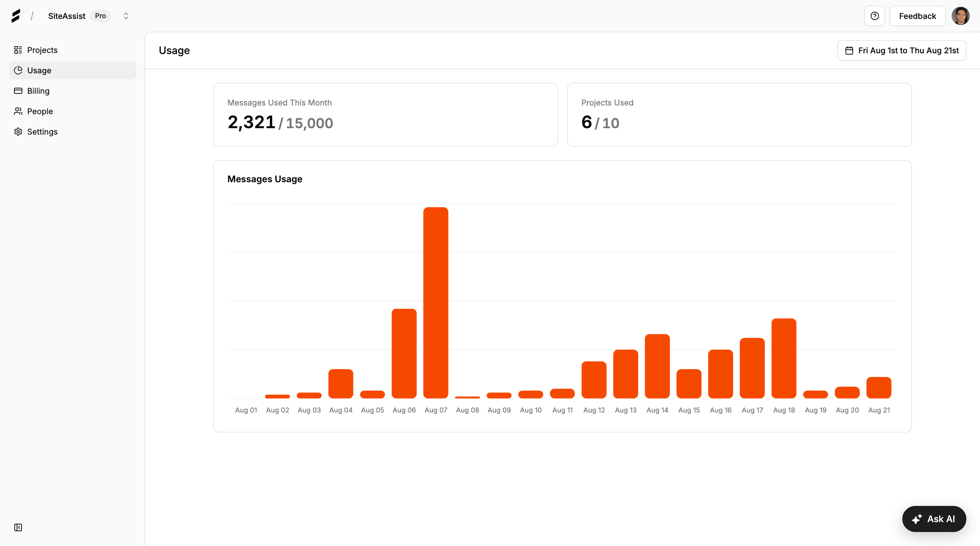Image resolution: width=980 pixels, height=546 pixels.
Task: Click the Pro plan badge
Action: [100, 16]
